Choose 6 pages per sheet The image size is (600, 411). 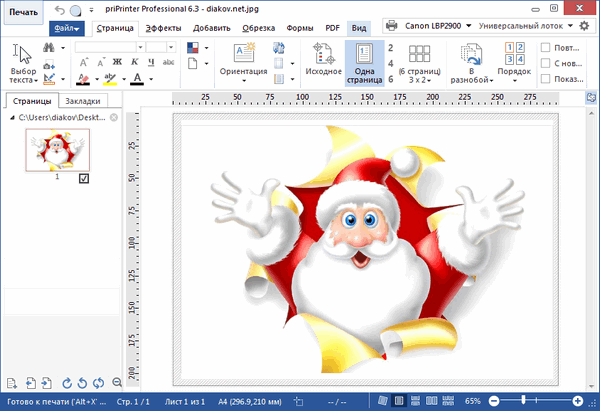[390, 79]
